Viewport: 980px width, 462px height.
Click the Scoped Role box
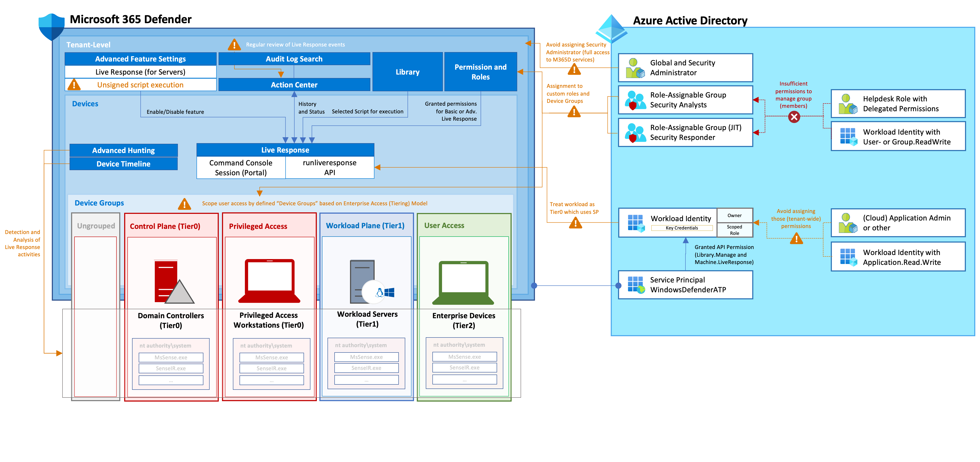coord(735,230)
